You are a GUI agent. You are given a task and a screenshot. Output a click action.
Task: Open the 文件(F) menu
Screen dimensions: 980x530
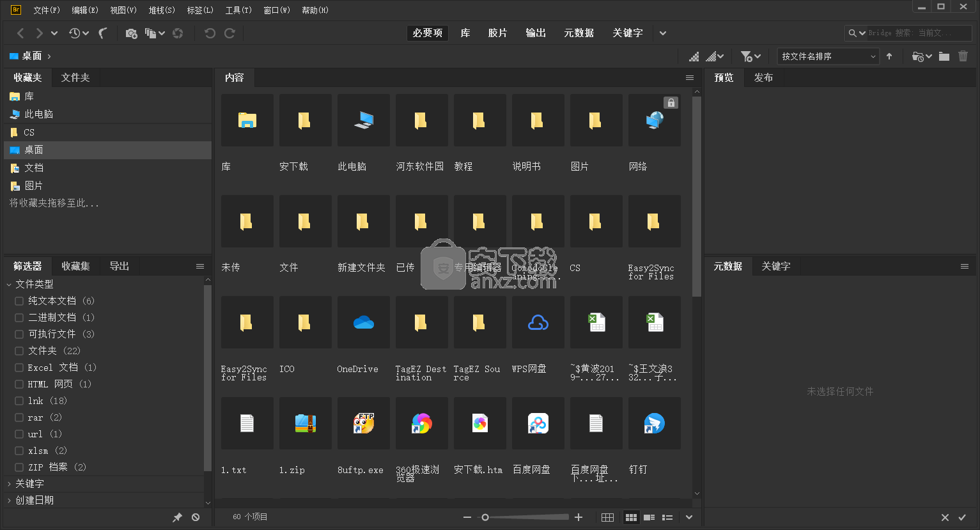47,10
